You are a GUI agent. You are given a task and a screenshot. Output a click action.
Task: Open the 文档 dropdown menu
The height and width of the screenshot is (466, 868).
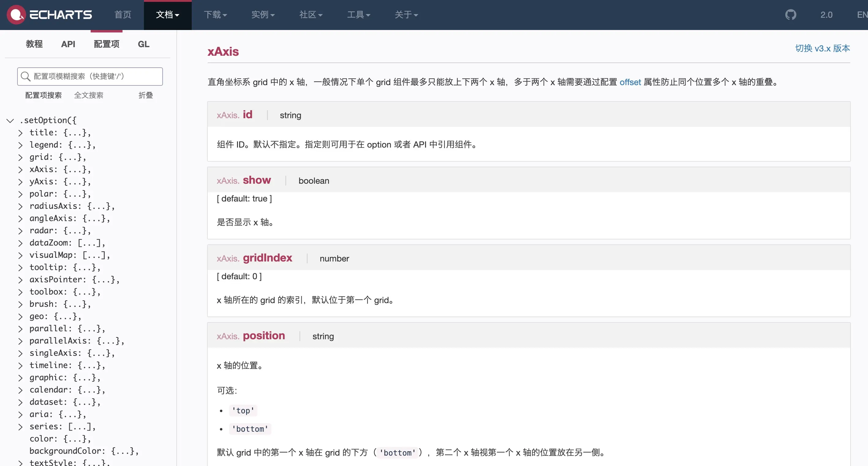point(168,15)
